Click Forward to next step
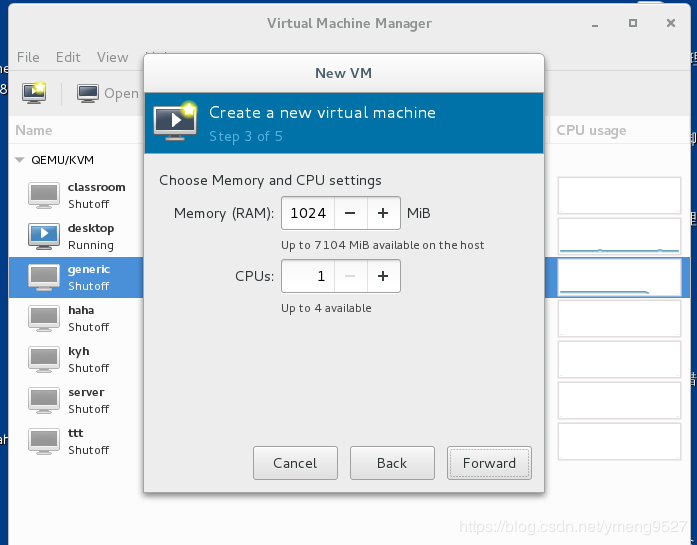The image size is (697, 545). (x=489, y=463)
